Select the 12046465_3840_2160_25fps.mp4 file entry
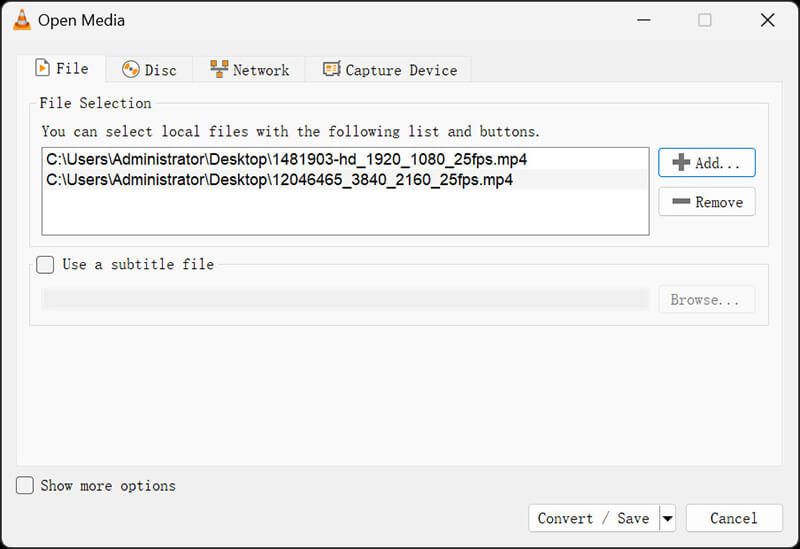Viewport: 800px width, 549px height. [345, 180]
